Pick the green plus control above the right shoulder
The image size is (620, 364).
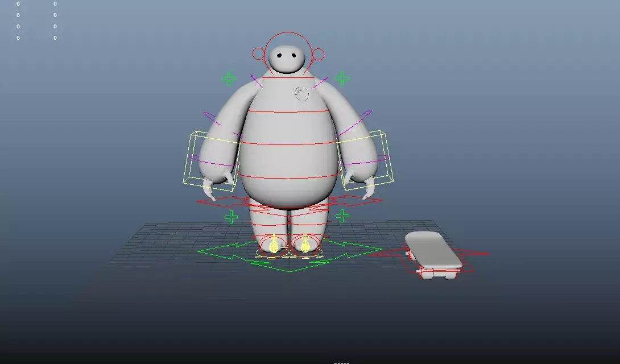(342, 78)
